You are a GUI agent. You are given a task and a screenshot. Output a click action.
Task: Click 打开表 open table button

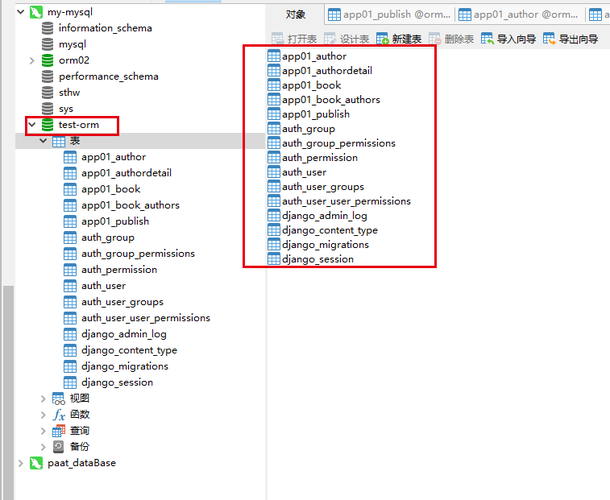click(x=294, y=39)
